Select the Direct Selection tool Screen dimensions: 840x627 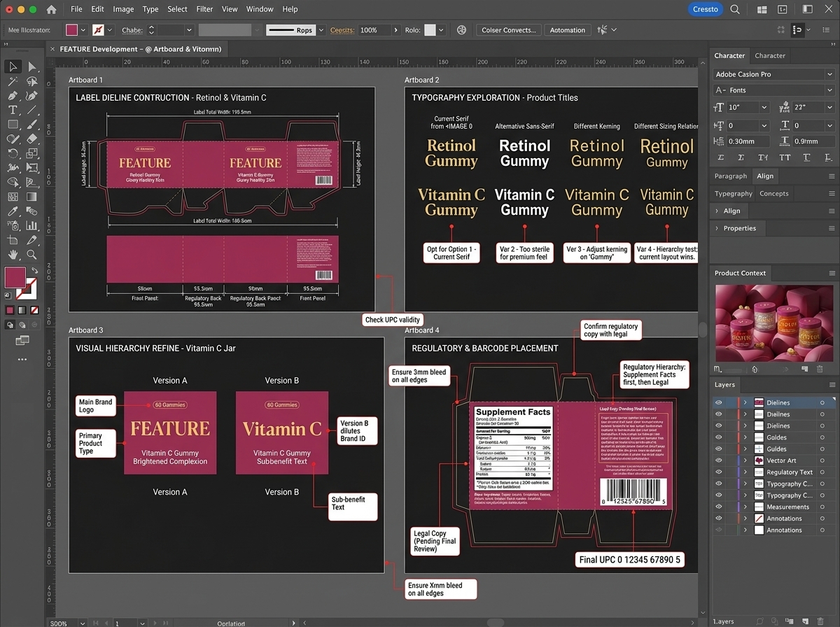[x=31, y=66]
